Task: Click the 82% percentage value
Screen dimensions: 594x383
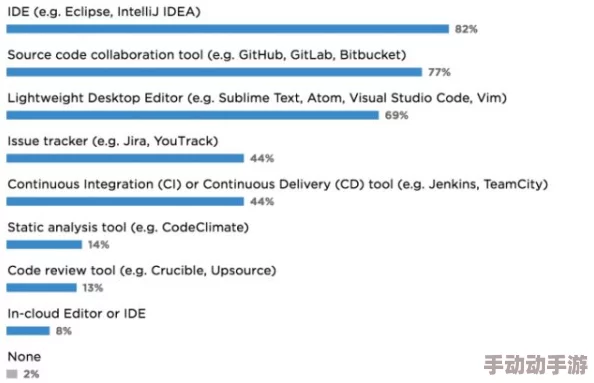Action: tap(466, 29)
